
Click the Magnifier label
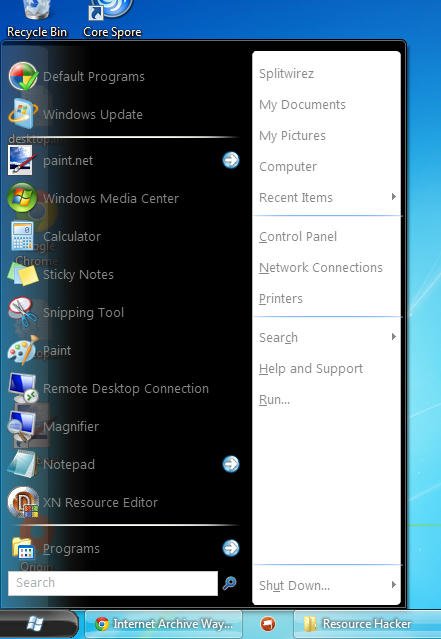[x=71, y=427]
